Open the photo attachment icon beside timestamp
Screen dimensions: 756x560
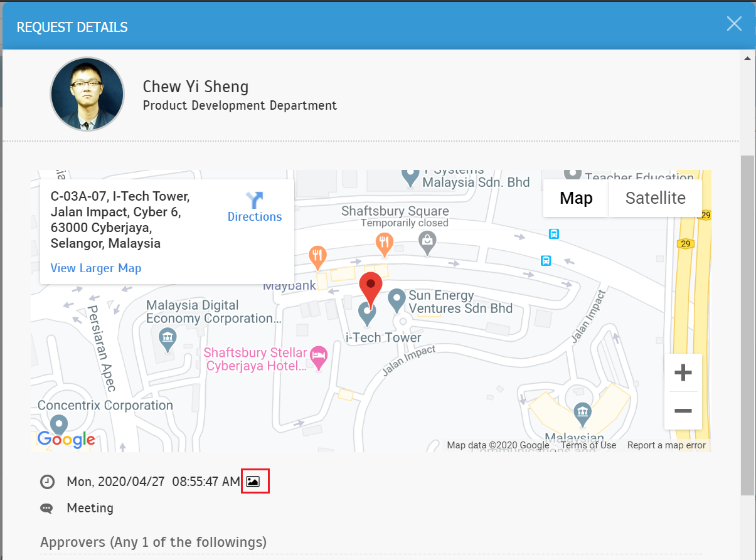pos(252,482)
